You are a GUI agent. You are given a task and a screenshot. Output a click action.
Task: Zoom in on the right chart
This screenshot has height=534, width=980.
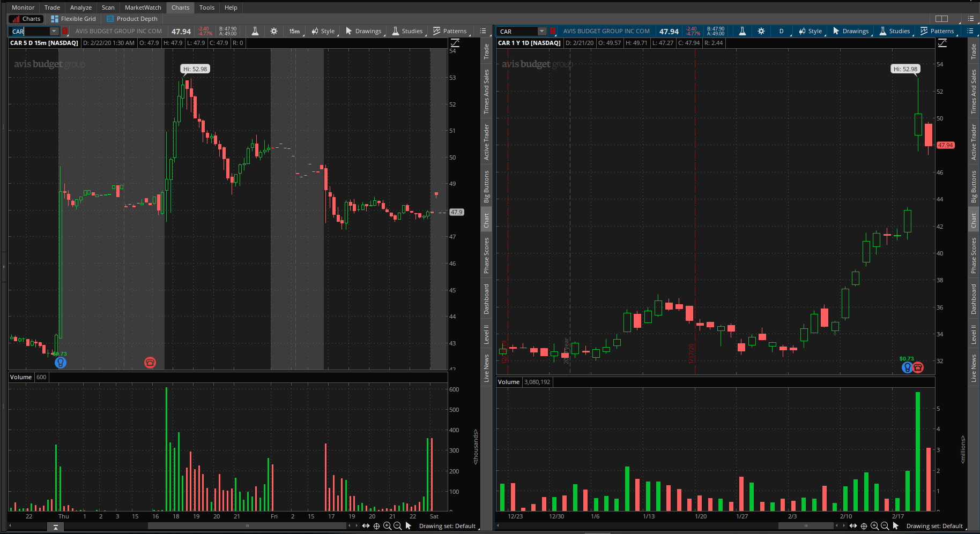click(x=874, y=526)
